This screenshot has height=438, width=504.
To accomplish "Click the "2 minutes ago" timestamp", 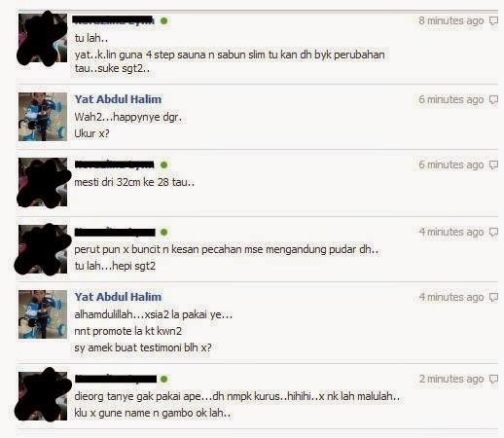I will [451, 379].
